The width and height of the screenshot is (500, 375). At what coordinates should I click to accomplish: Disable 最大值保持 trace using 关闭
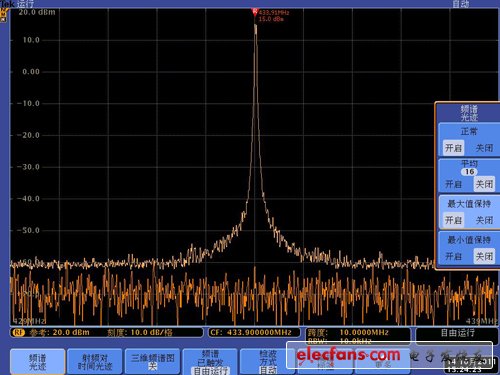(x=484, y=220)
